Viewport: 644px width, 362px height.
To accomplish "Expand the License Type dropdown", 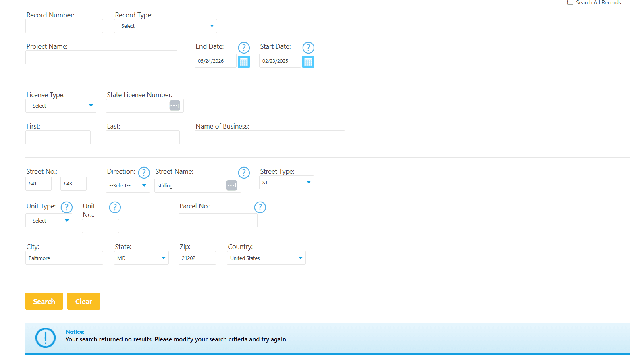I will [x=61, y=106].
